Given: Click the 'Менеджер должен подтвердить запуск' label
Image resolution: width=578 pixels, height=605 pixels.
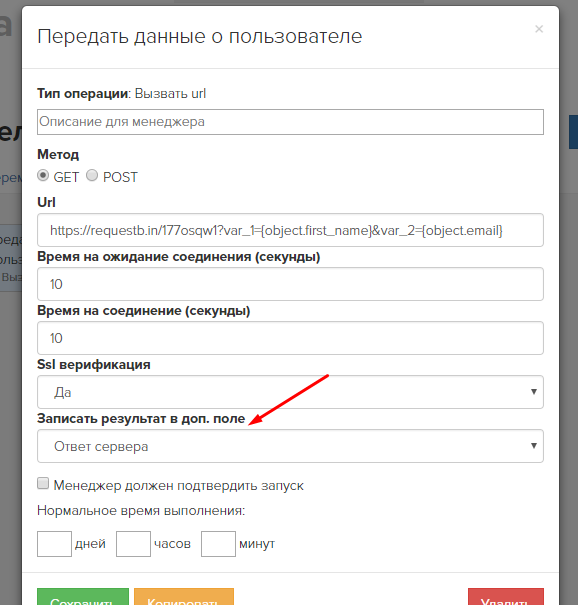Looking at the screenshot, I should tap(178, 485).
